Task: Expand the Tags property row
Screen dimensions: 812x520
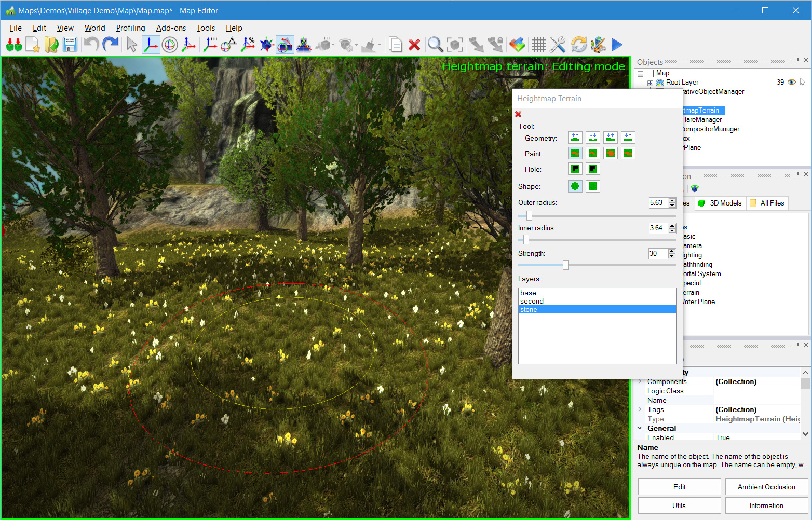Action: pyautogui.click(x=640, y=409)
